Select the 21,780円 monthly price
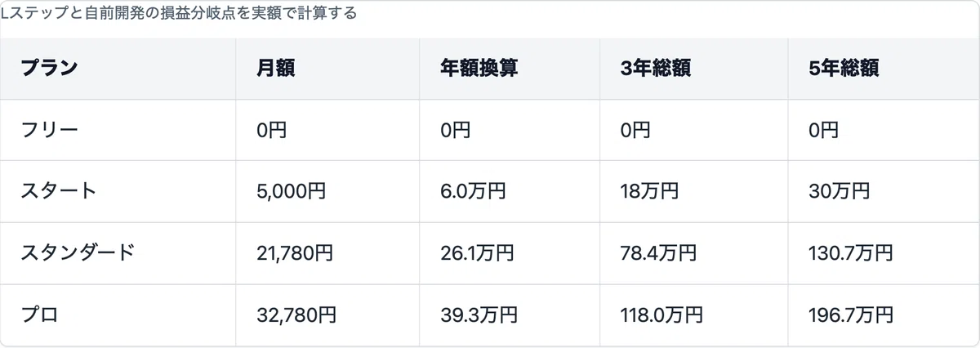The image size is (980, 348). click(x=294, y=253)
